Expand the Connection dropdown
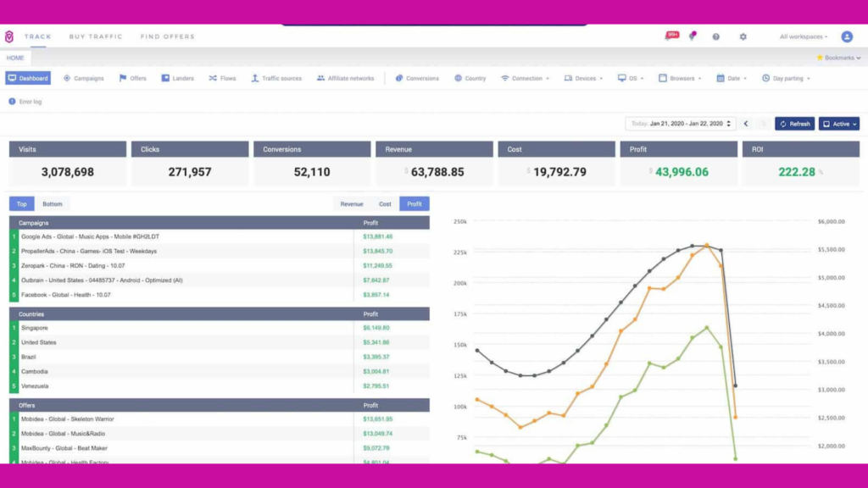Viewport: 868px width, 488px height. [525, 79]
